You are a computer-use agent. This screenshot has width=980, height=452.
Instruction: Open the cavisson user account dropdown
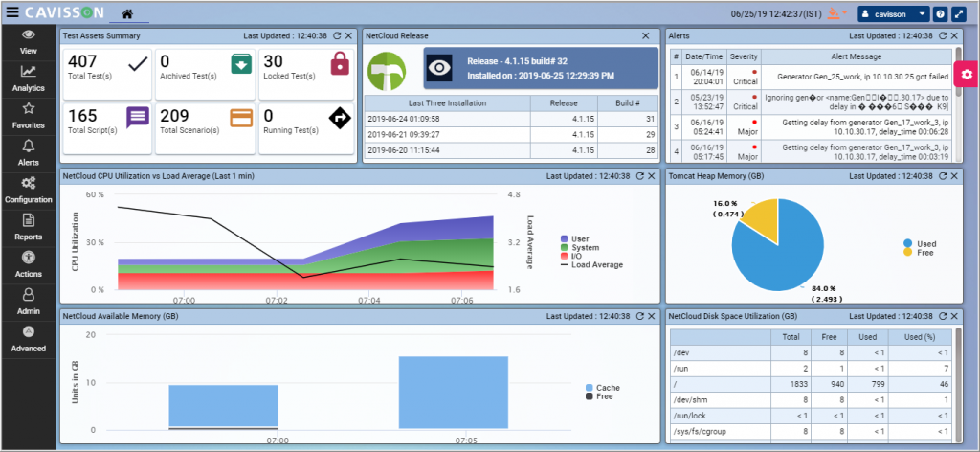click(x=895, y=13)
